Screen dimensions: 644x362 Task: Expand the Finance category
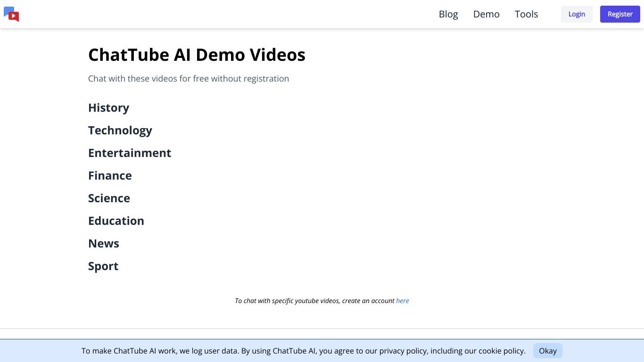point(110,175)
